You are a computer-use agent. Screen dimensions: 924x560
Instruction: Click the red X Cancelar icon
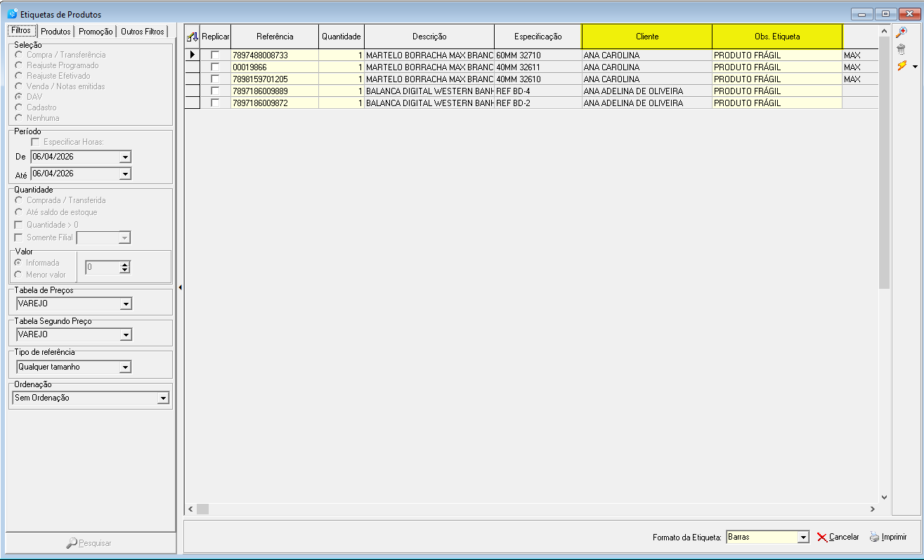click(822, 537)
